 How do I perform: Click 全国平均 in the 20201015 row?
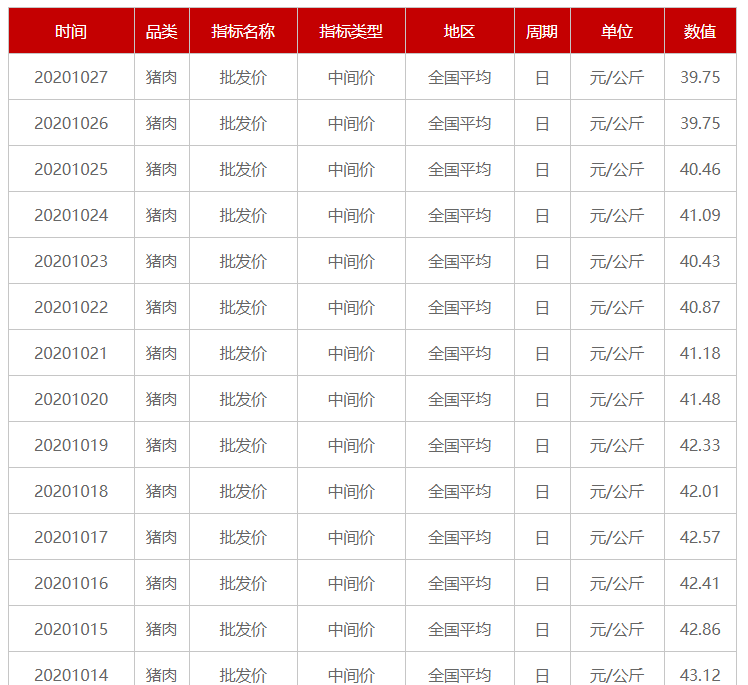pyautogui.click(x=459, y=630)
